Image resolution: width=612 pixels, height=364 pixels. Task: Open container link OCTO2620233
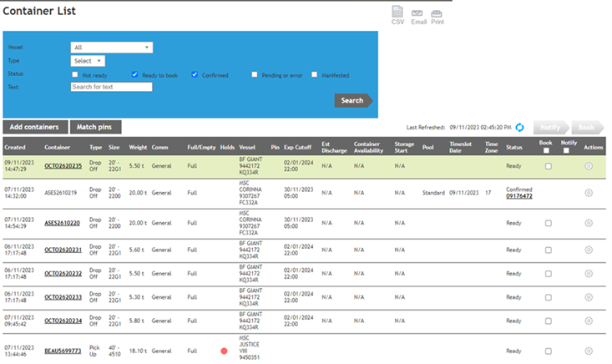coord(63,297)
